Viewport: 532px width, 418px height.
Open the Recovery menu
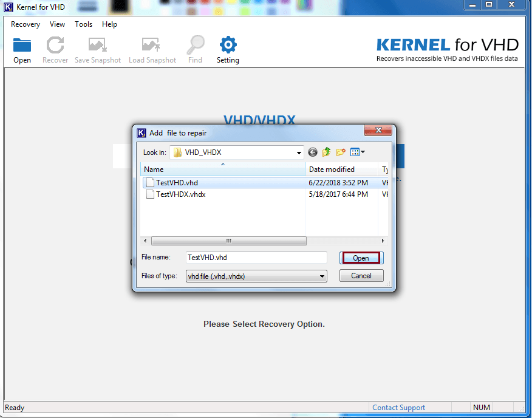coord(26,24)
